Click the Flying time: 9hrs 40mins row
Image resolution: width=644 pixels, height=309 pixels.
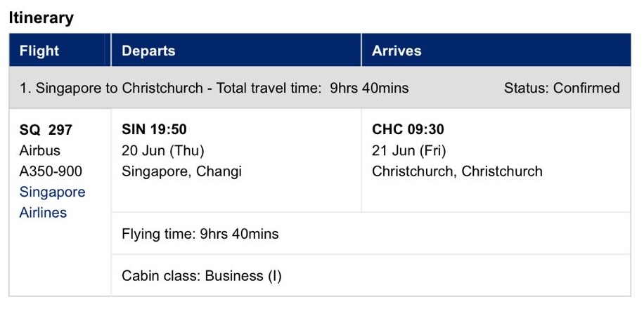200,234
